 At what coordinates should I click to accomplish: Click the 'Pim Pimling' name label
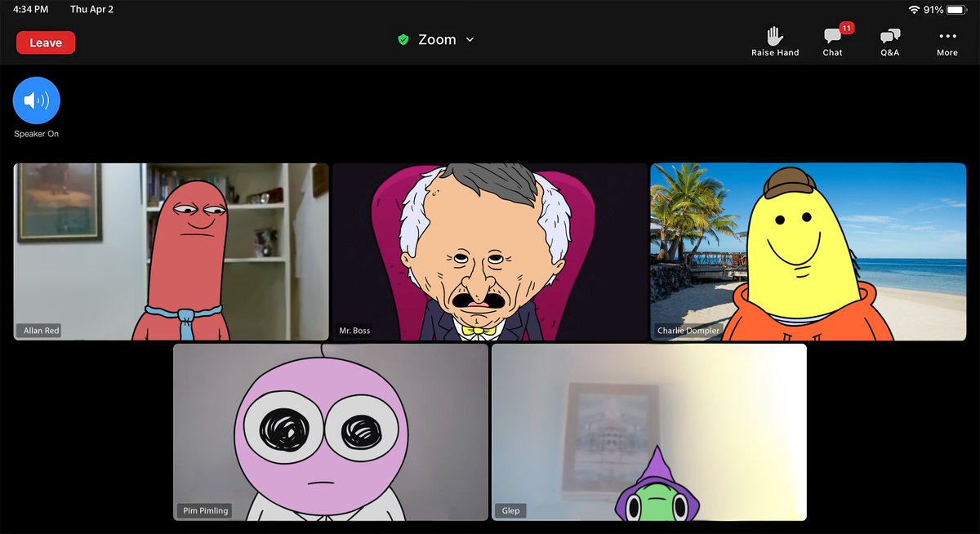(204, 511)
